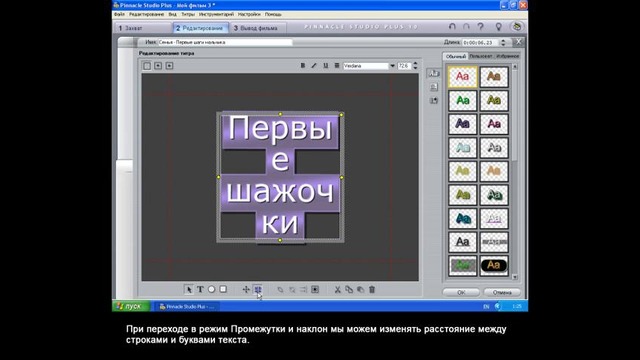This screenshot has height=360, width=640.
Task: Redo action in Studio toolbar
Action: point(466,27)
